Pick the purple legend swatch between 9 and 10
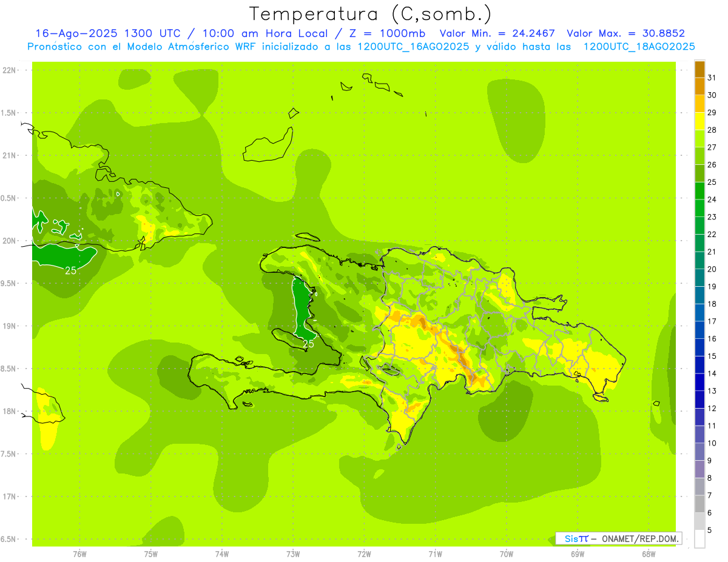The height and width of the screenshot is (562, 728). (699, 452)
